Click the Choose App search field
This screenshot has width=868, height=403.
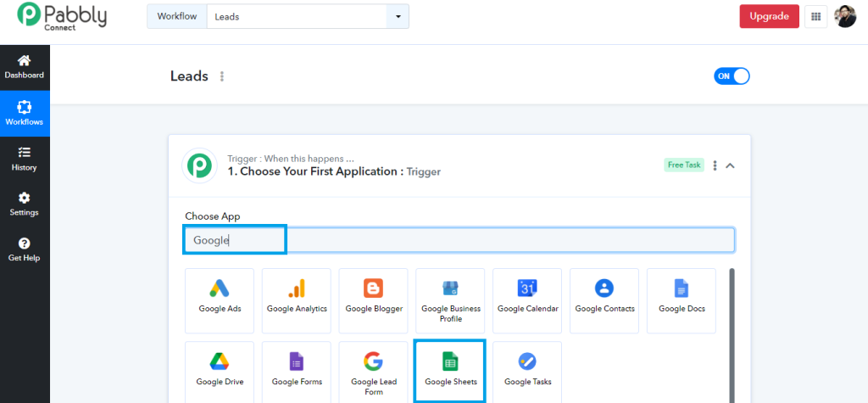[459, 240]
